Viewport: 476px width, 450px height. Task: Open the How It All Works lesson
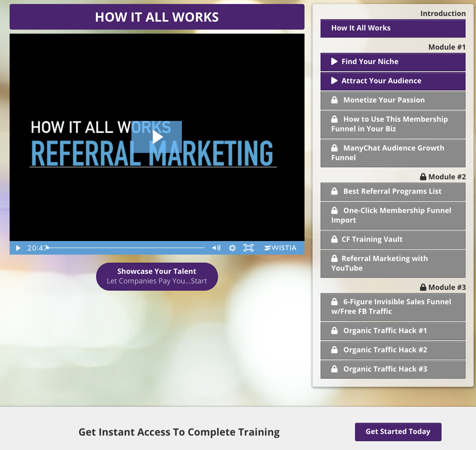tap(393, 28)
